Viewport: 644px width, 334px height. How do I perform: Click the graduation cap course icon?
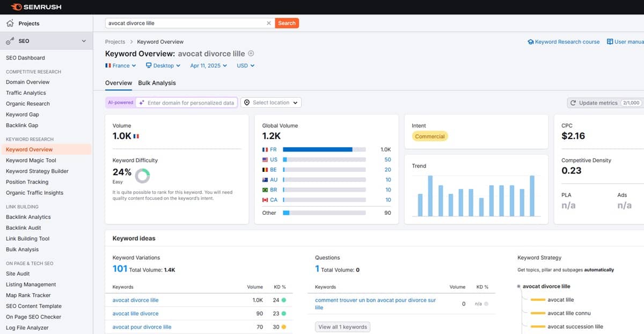[531, 41]
